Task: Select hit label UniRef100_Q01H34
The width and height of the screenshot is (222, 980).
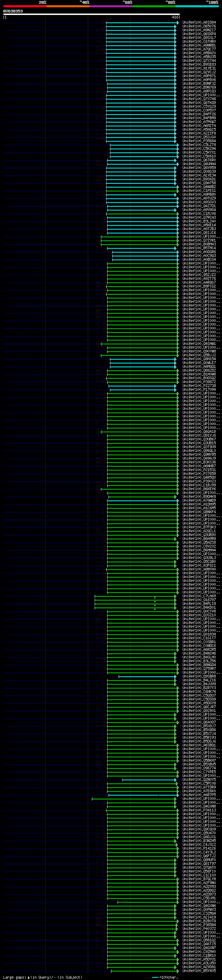Action: tap(199, 634)
